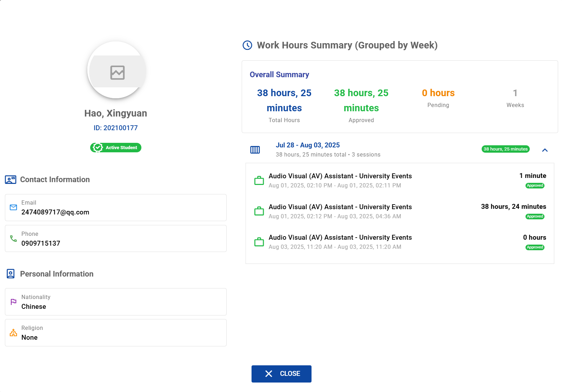
Task: Click the Contact Information card icon
Action: point(11,180)
